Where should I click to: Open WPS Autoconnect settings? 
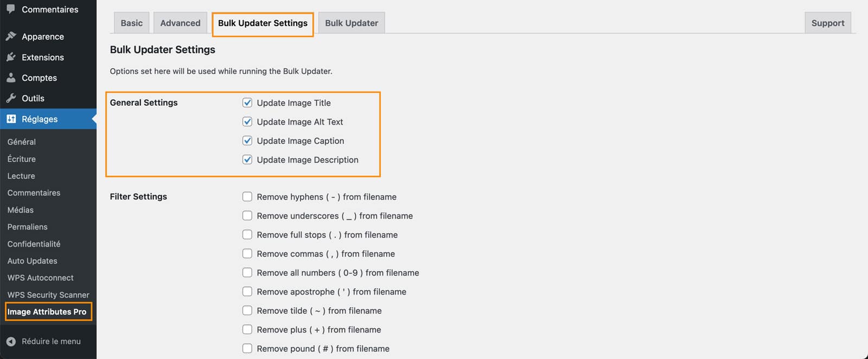(x=40, y=278)
